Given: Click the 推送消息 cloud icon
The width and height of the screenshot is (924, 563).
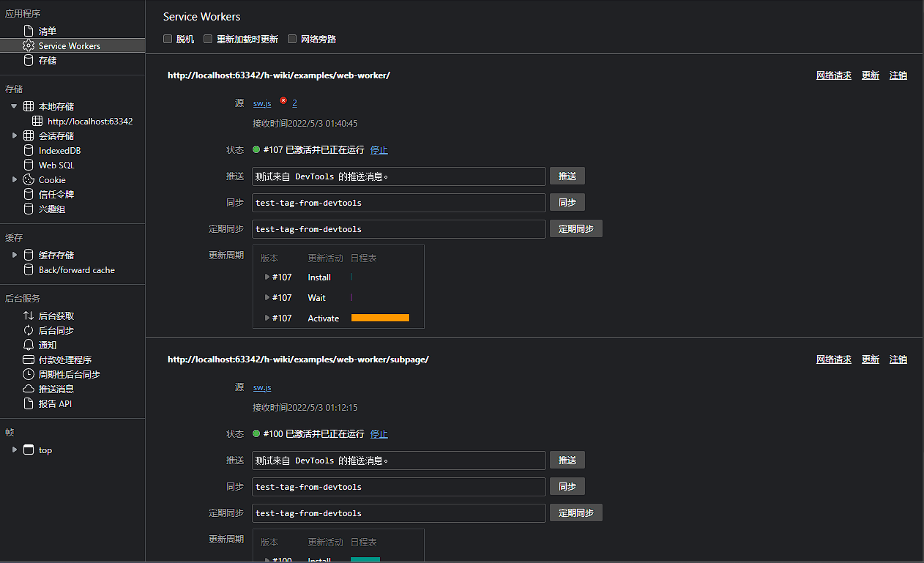Looking at the screenshot, I should (x=29, y=389).
